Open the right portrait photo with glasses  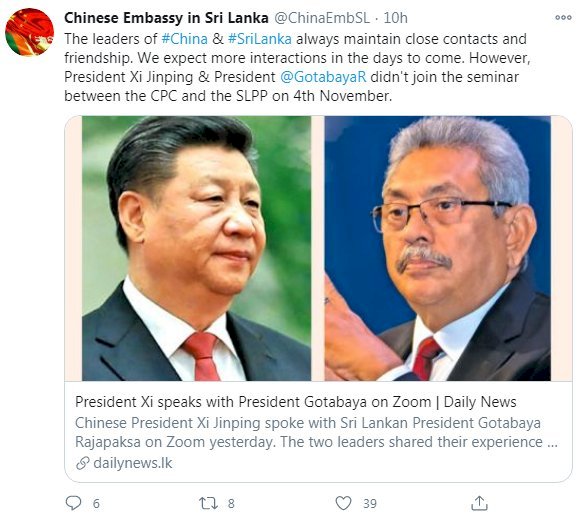pyautogui.click(x=437, y=248)
